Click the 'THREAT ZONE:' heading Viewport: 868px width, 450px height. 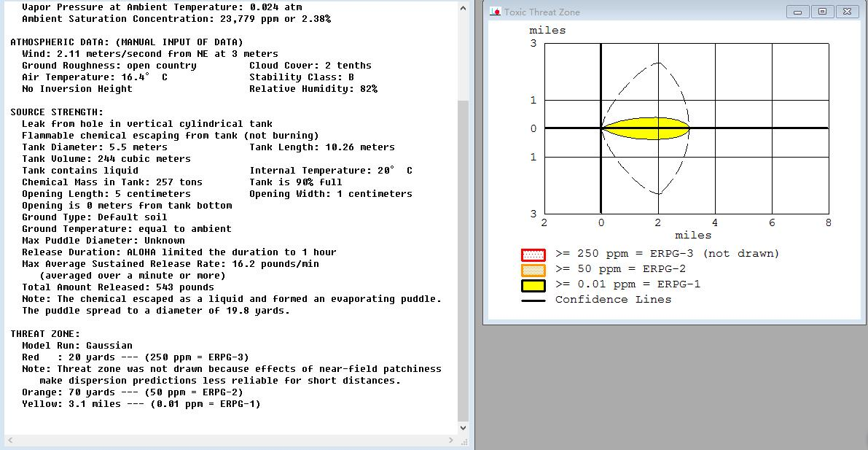pos(45,333)
